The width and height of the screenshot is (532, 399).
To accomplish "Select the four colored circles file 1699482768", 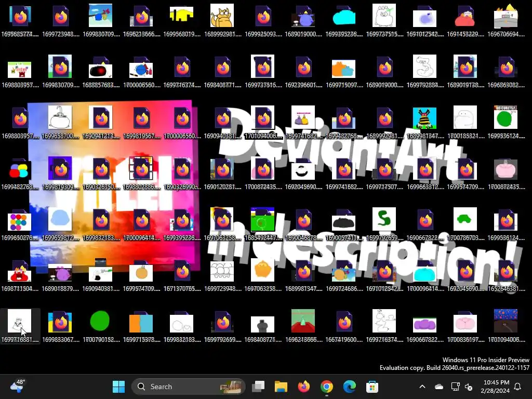I will click(20, 173).
